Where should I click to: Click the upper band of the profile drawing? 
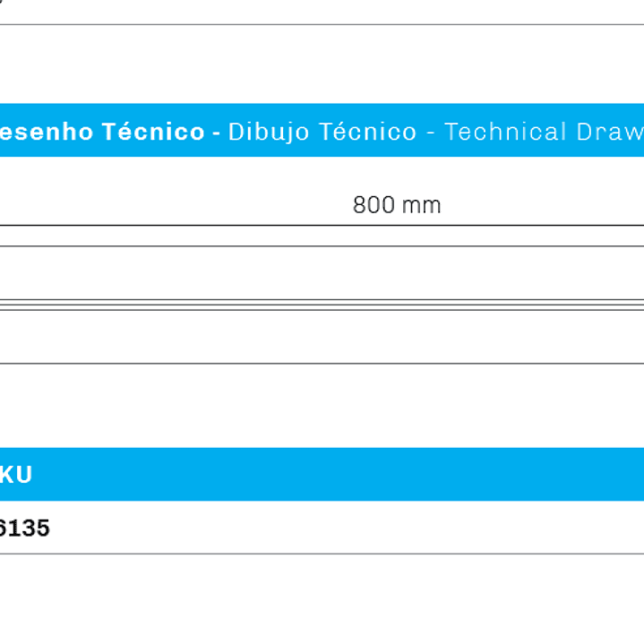322,273
